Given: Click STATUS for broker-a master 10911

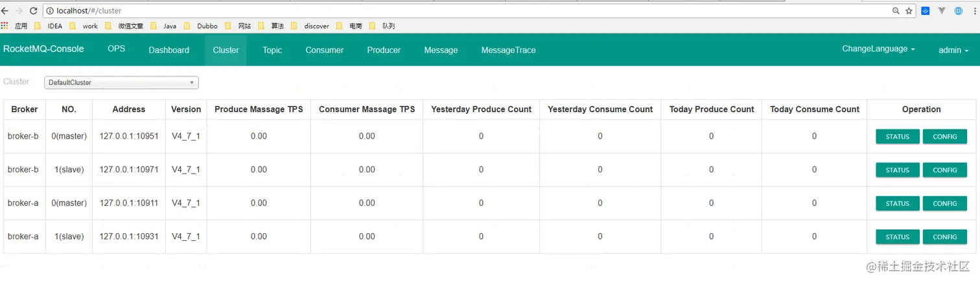Looking at the screenshot, I should click(898, 203).
